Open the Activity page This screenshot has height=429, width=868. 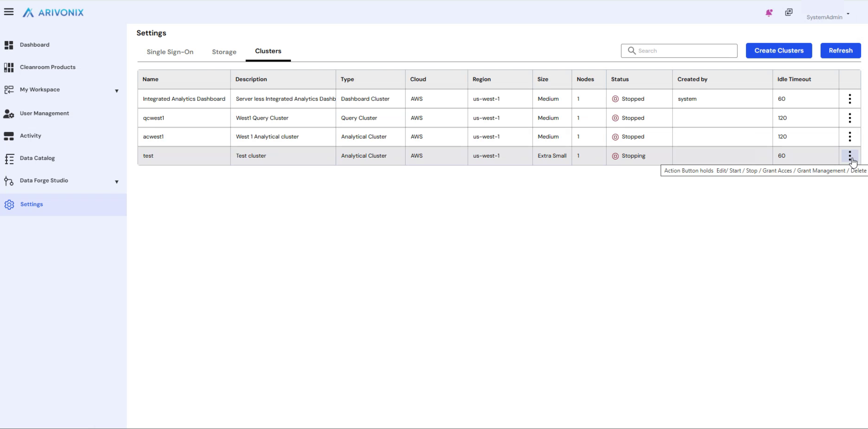point(31,136)
